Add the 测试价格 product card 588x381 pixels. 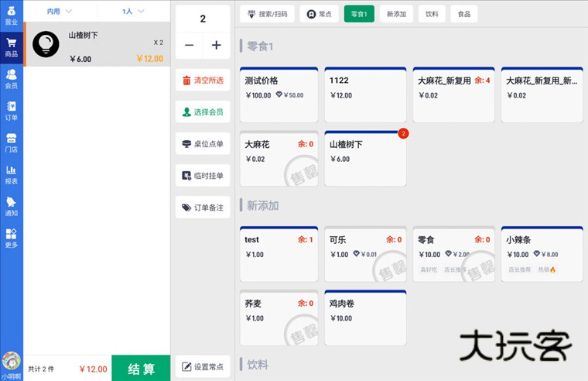point(279,94)
